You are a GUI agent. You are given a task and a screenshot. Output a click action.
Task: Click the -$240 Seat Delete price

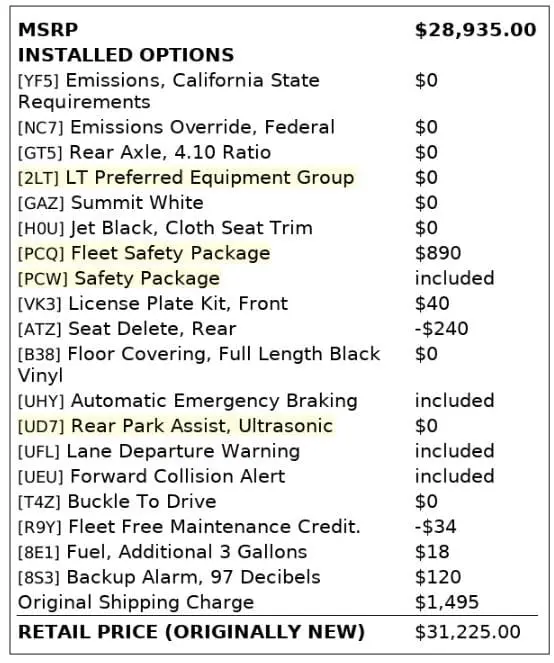(x=441, y=329)
